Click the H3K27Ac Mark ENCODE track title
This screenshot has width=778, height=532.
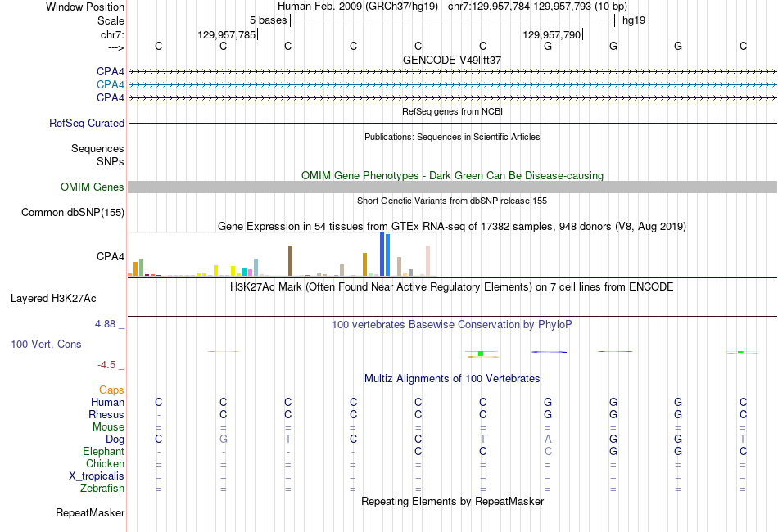point(452,287)
